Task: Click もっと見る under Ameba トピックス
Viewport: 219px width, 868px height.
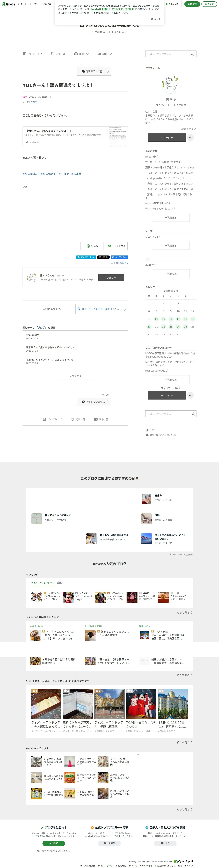Action: (x=185, y=809)
